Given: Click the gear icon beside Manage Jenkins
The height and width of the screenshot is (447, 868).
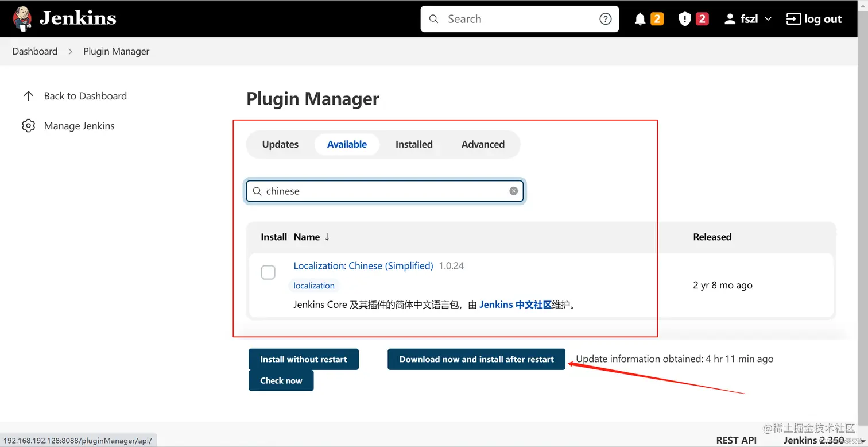Looking at the screenshot, I should [x=28, y=126].
